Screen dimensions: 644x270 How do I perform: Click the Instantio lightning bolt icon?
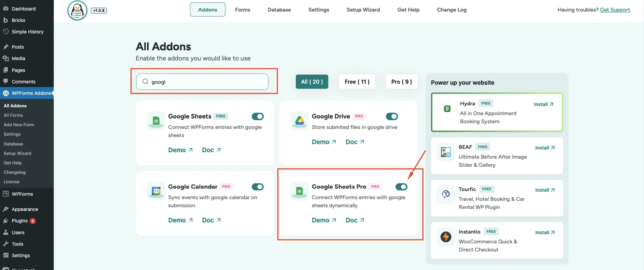446,237
